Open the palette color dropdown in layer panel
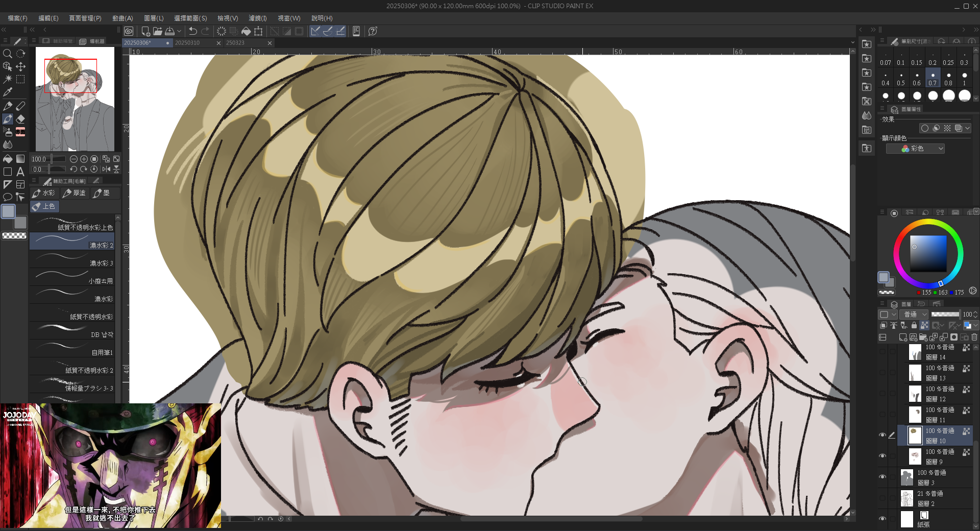980x531 pixels. pos(888,315)
